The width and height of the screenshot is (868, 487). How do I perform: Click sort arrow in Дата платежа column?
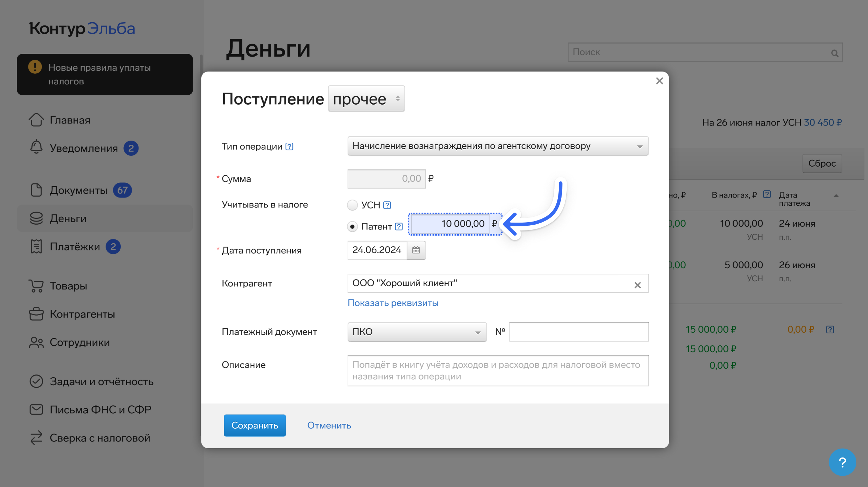(836, 195)
